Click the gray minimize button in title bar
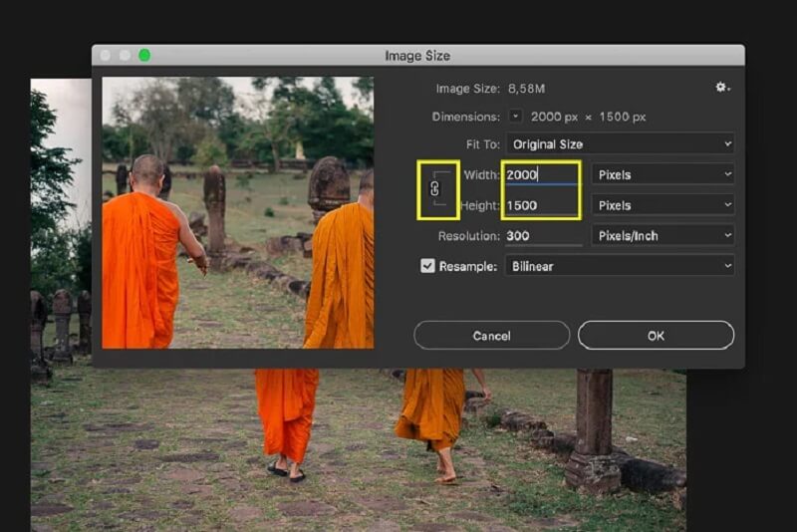 [126, 56]
